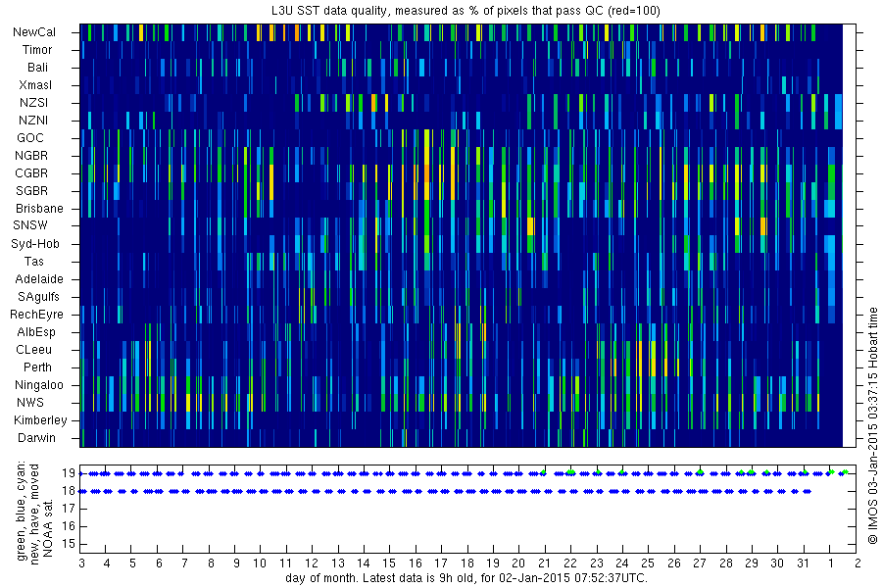Click the NZSI region label

(x=33, y=102)
